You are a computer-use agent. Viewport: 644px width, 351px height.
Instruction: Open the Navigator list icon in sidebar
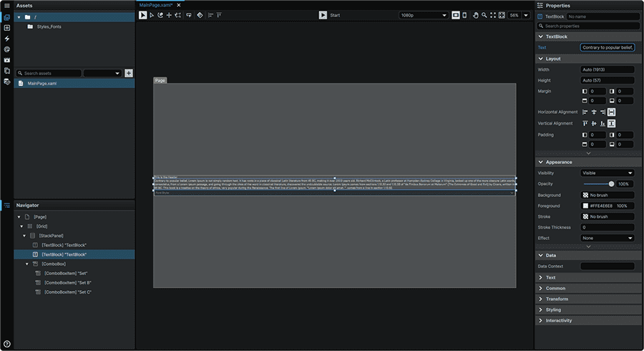click(x=7, y=205)
